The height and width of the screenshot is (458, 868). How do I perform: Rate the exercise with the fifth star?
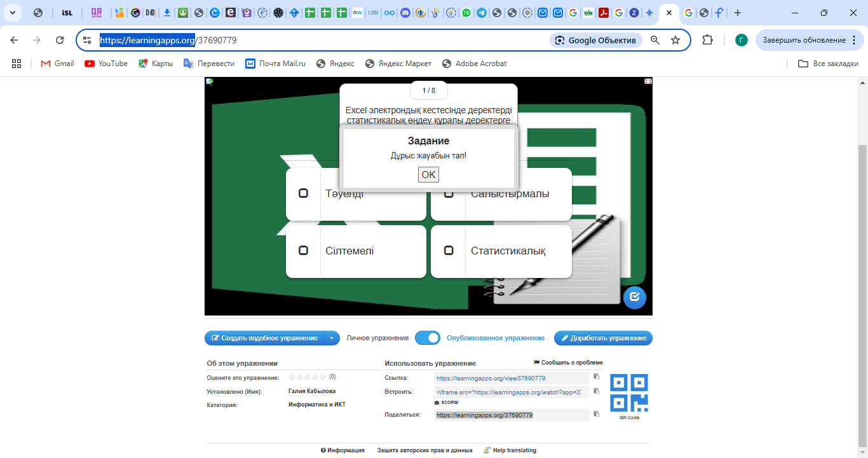(323, 377)
